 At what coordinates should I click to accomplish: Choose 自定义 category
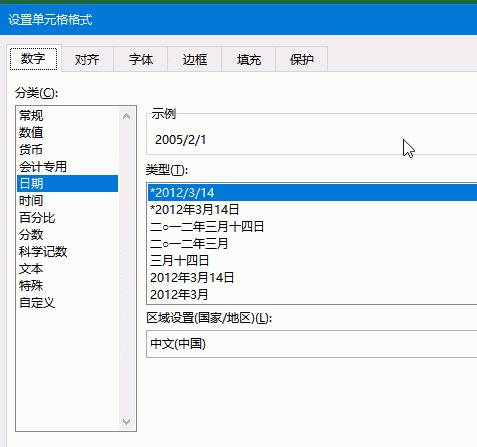pos(67,303)
